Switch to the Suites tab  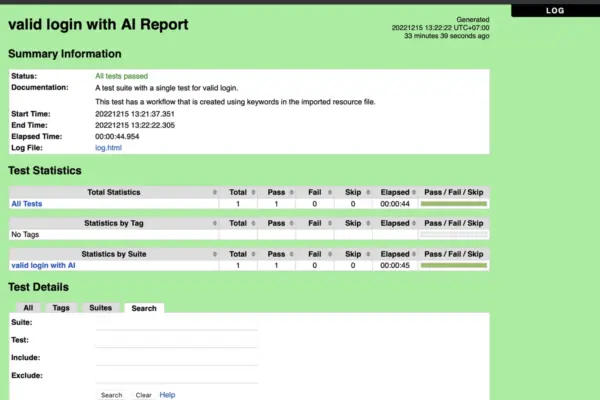tap(100, 308)
